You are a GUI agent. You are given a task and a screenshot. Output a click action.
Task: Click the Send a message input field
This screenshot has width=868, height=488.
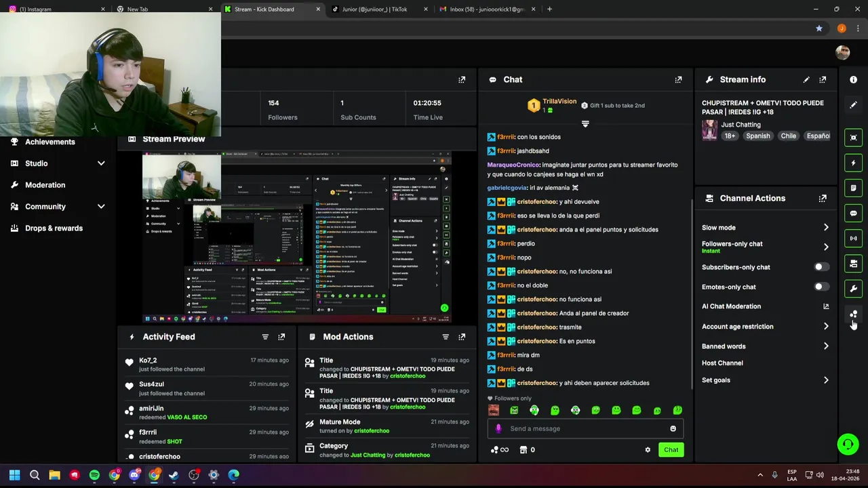[x=585, y=428]
